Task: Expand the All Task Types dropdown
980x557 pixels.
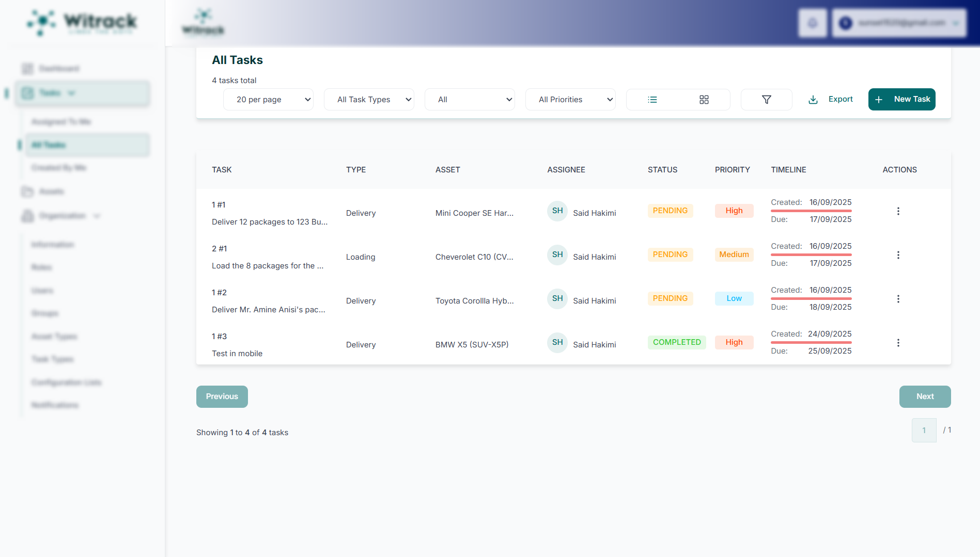Action: pyautogui.click(x=369, y=100)
